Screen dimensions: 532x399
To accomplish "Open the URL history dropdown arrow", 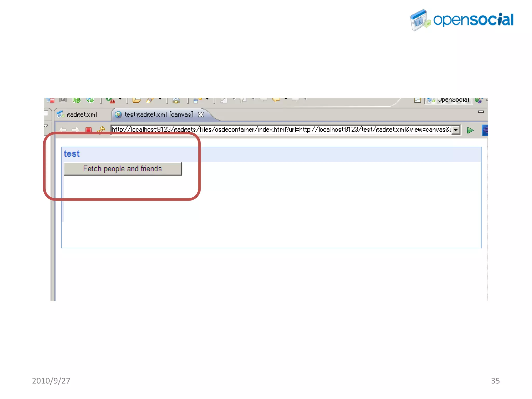I will tap(456, 130).
